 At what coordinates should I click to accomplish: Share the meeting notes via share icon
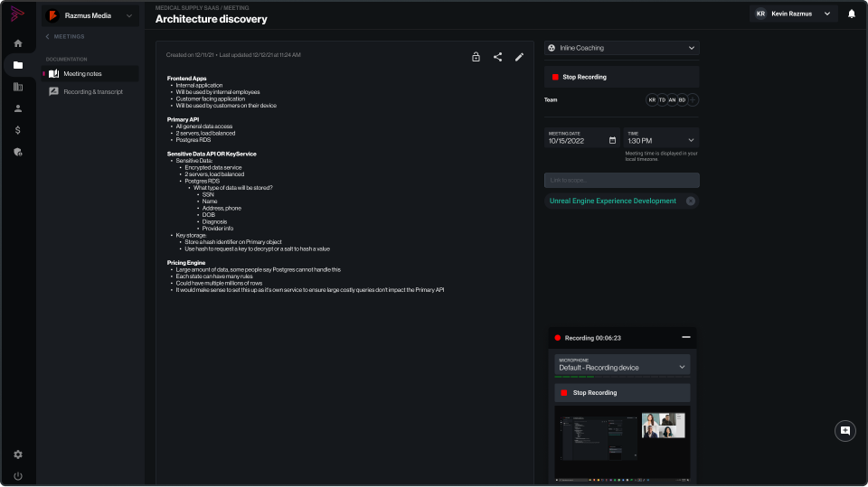(x=497, y=57)
